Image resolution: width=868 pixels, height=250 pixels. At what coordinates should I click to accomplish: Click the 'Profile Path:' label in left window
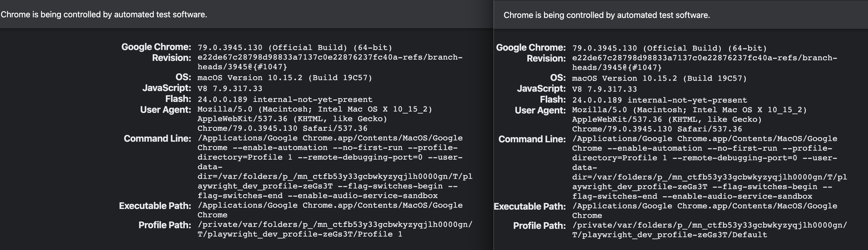(165, 225)
